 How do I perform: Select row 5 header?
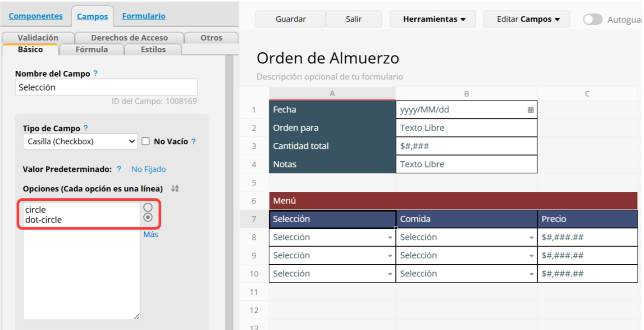[x=254, y=183]
